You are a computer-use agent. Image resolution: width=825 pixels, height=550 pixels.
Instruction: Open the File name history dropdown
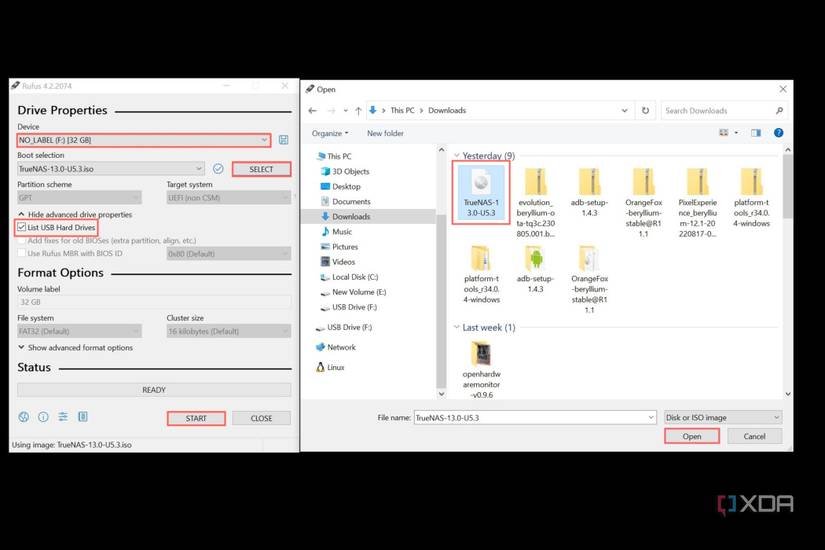(x=651, y=417)
